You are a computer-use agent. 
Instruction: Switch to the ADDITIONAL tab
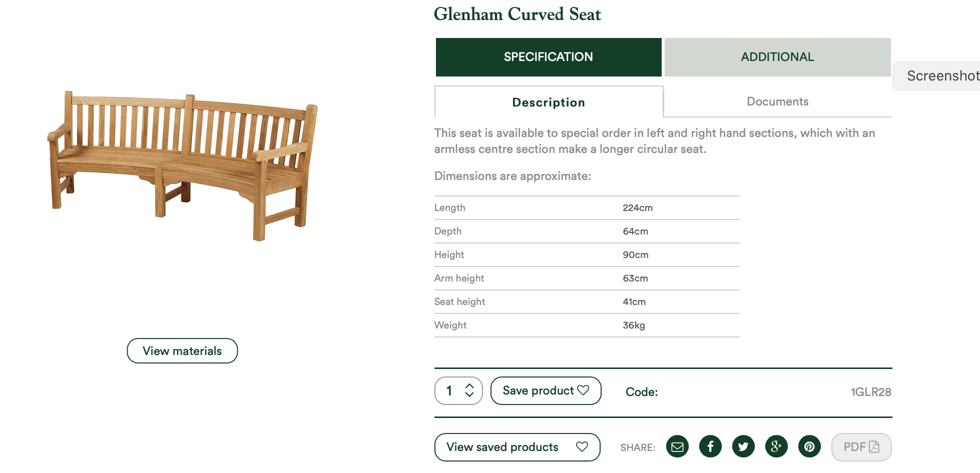(777, 57)
